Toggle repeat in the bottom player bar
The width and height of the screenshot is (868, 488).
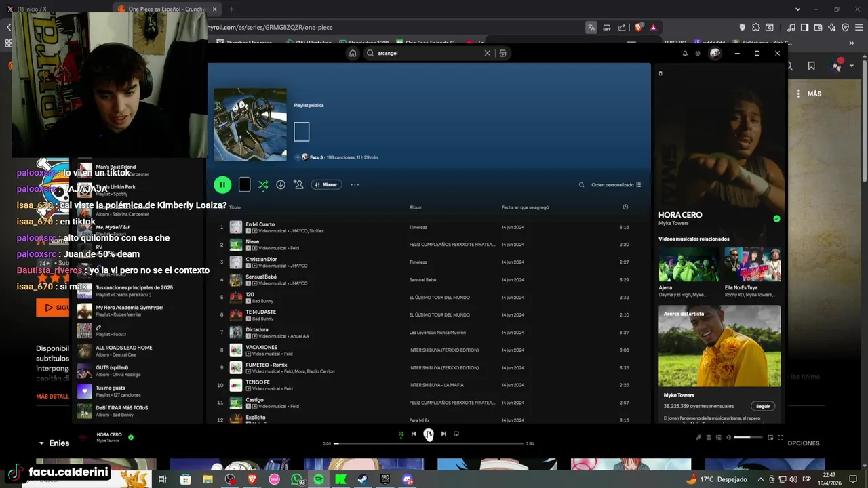[x=456, y=434]
